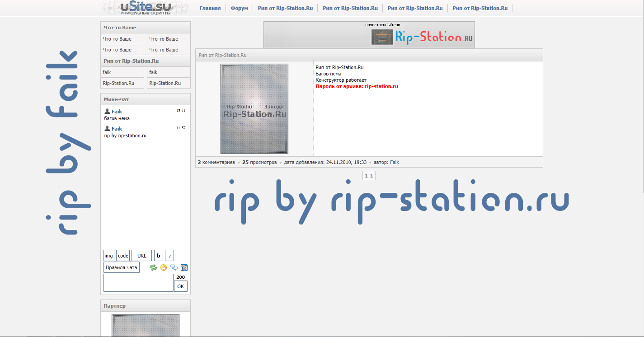The image size is (644, 337).
Task: Click Faik's name on the 11:57 chat message
Action: click(117, 129)
